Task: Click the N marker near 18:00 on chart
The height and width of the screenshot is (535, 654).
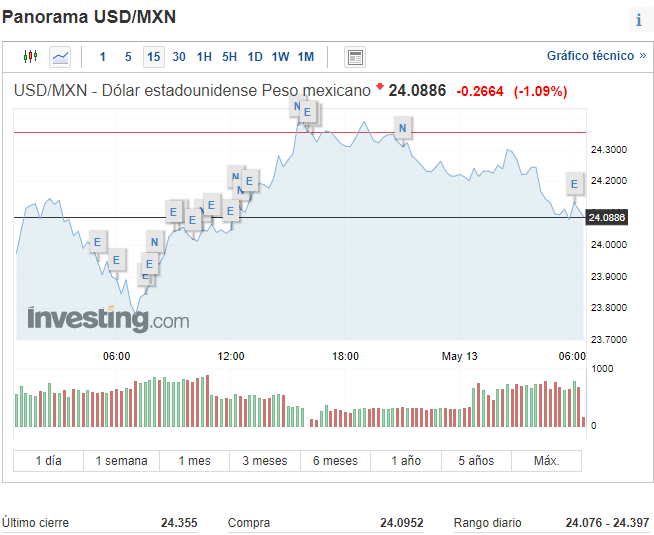Action: click(x=402, y=127)
